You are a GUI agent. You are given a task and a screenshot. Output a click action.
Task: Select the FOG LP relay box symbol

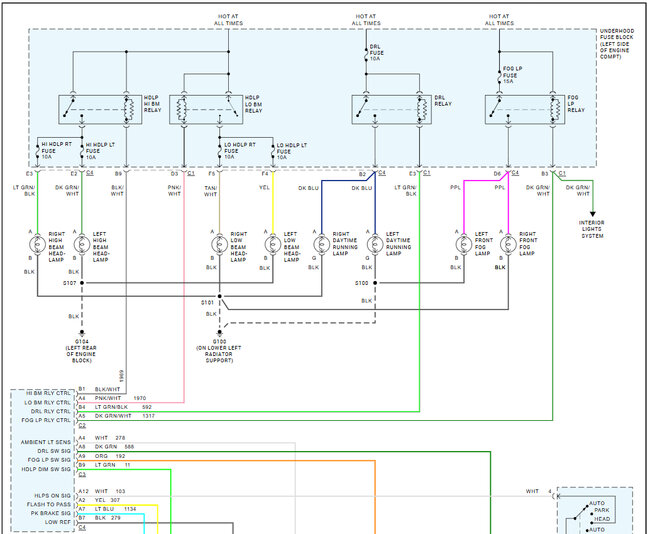tap(525, 109)
